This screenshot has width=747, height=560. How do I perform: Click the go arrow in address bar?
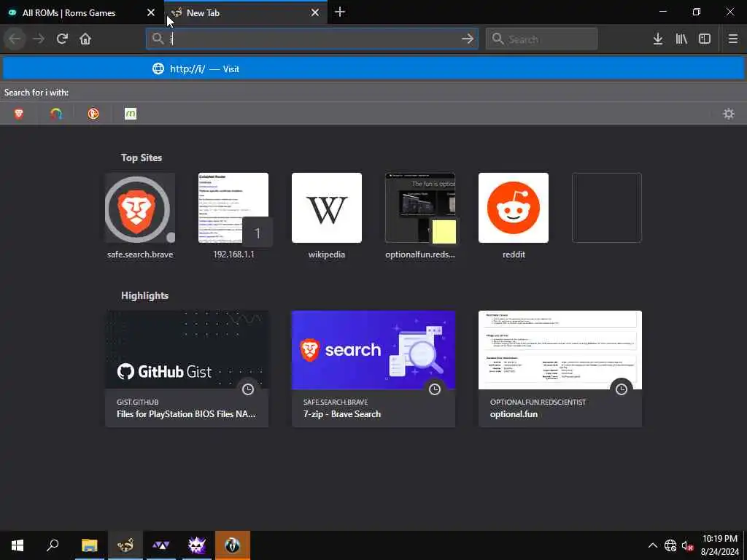tap(468, 39)
